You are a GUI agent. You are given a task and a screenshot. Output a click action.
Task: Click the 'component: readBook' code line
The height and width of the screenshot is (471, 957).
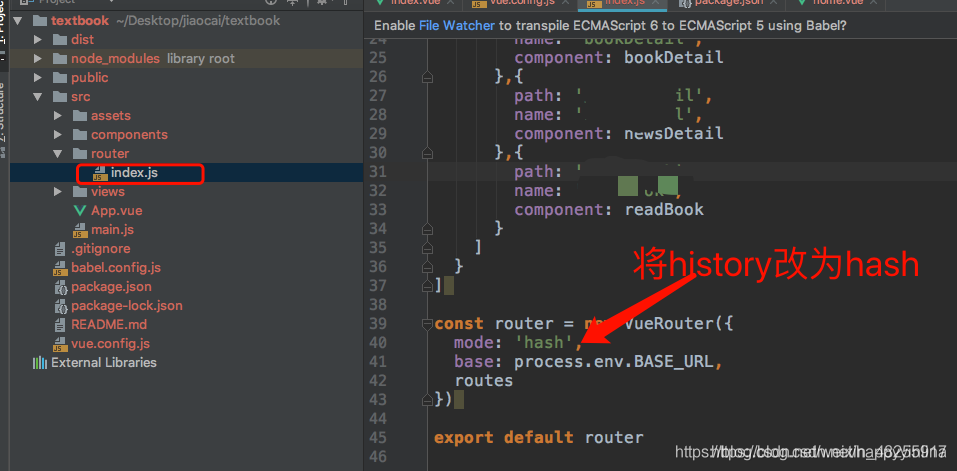tap(609, 210)
